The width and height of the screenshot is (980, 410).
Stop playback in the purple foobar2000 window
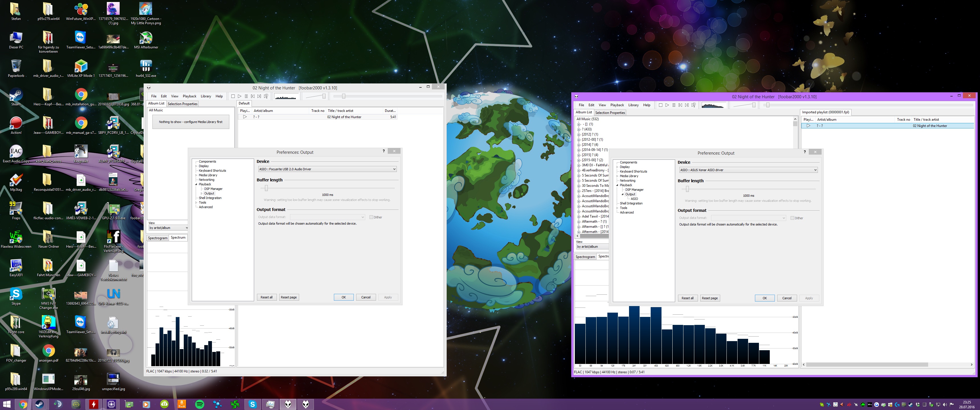(660, 105)
